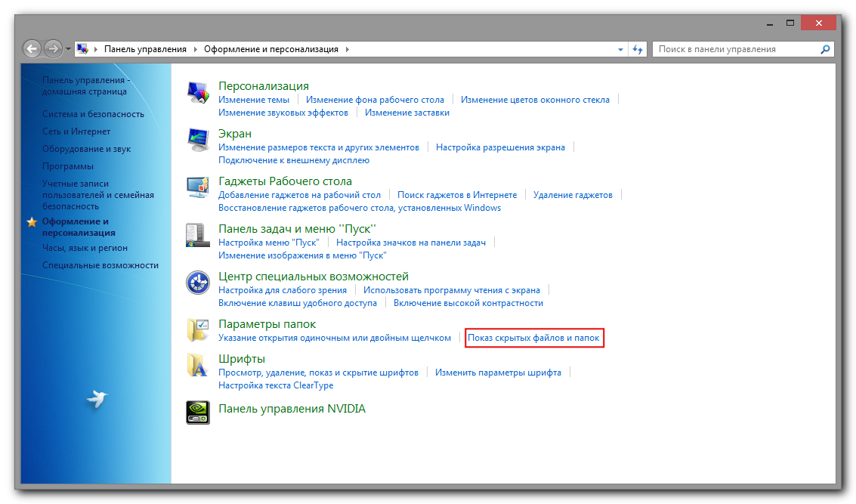This screenshot has width=856, height=504.
Task: Click Изменение заставки link
Action: click(407, 113)
